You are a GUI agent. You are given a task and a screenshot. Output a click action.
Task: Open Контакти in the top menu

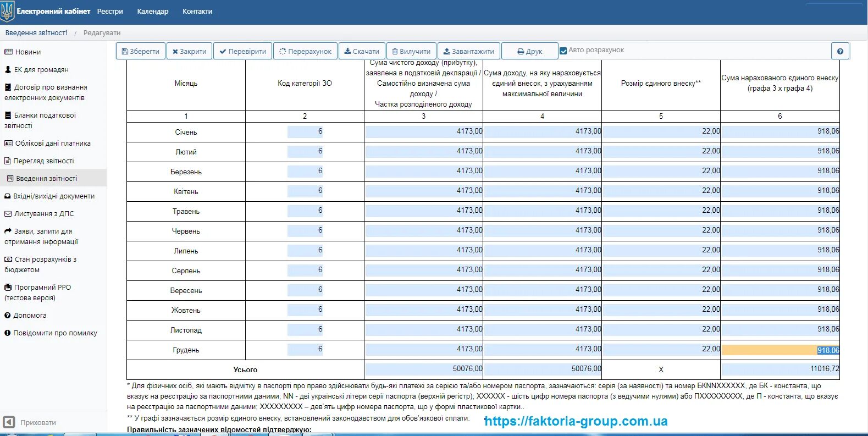pos(197,11)
